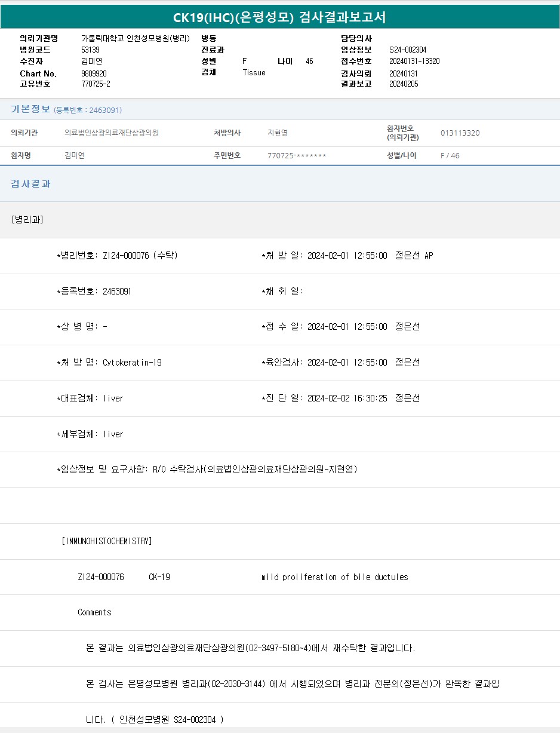
Task: Click the Chart No. value 9809920
Action: tap(94, 73)
